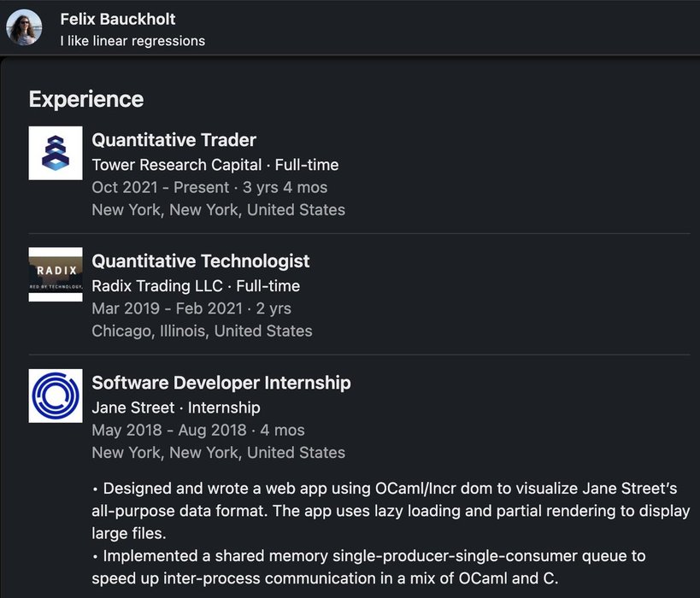This screenshot has height=598, width=700.
Task: Click Tower Research Capital · Full-time text
Action: pos(215,165)
